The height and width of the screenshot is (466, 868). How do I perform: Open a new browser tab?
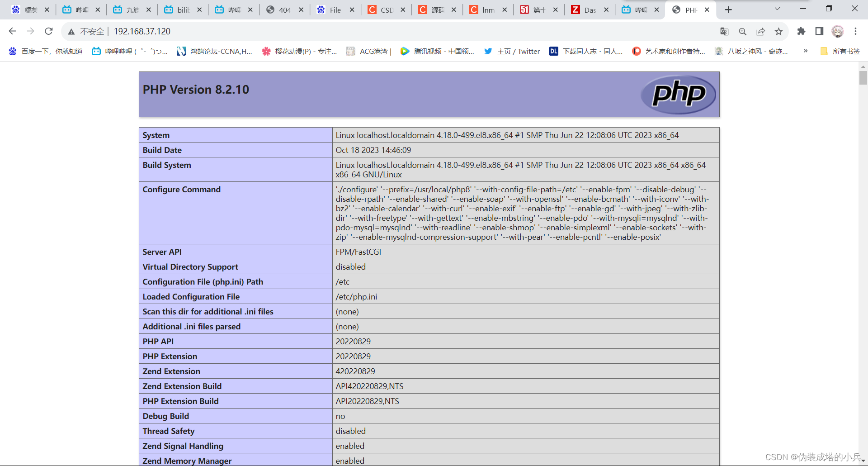pyautogui.click(x=728, y=10)
